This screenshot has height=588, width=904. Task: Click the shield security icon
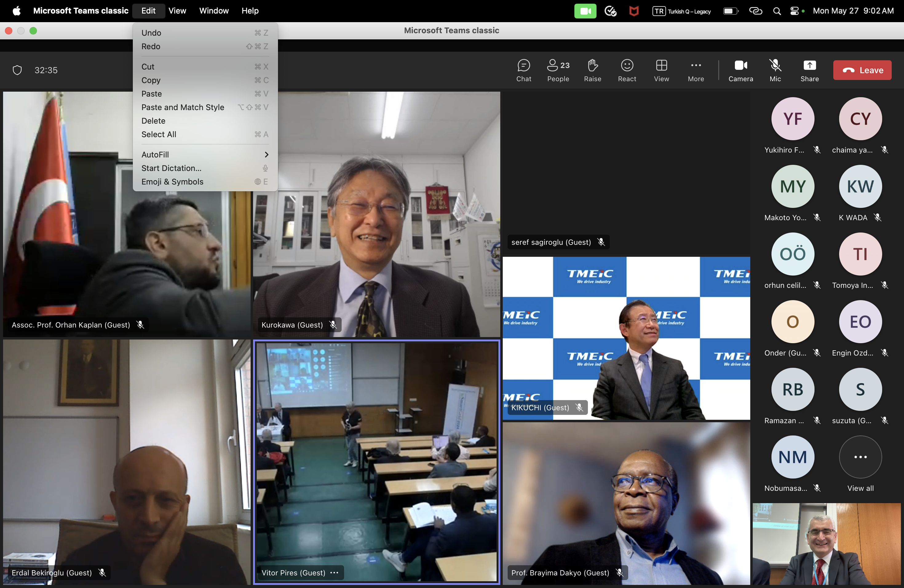click(x=17, y=70)
